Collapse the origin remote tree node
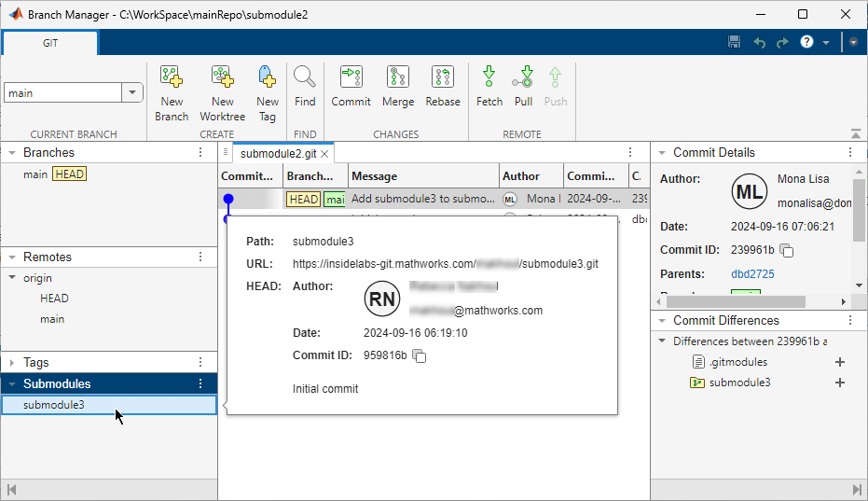The height and width of the screenshot is (501, 868). click(x=11, y=278)
